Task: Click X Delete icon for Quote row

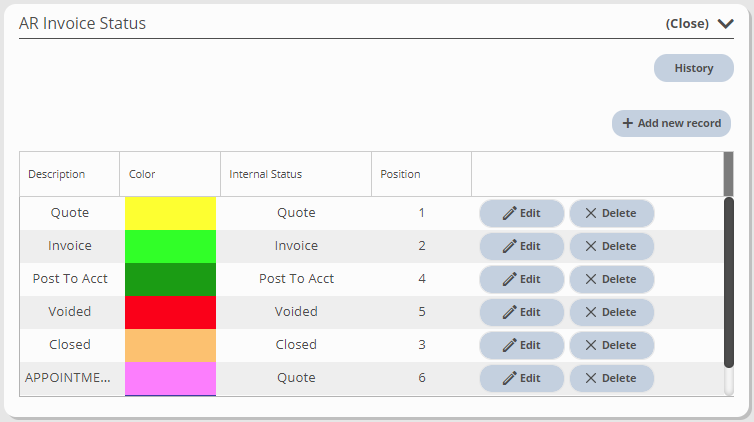Action: [591, 213]
